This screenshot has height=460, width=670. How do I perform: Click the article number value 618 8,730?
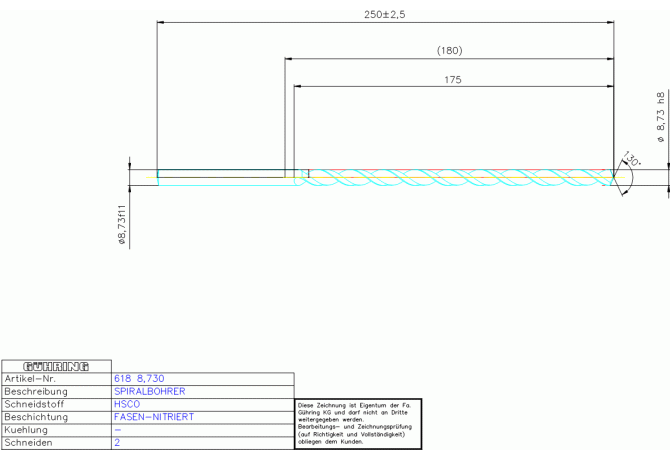(140, 379)
